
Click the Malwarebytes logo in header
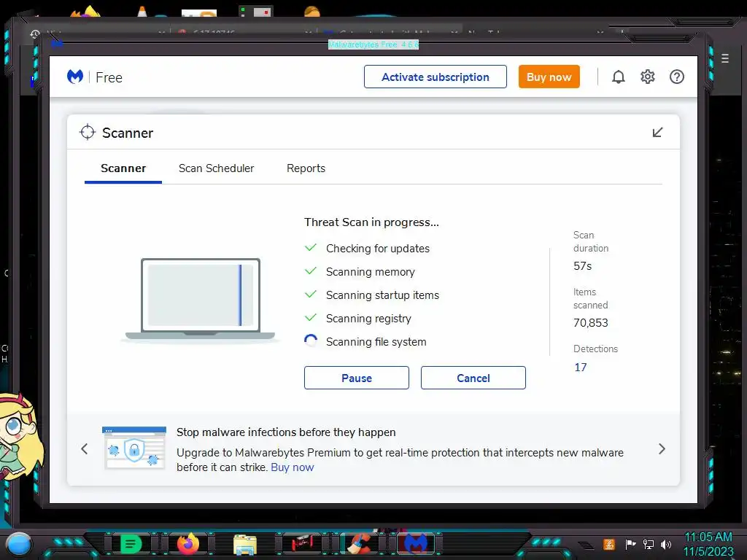(x=75, y=77)
